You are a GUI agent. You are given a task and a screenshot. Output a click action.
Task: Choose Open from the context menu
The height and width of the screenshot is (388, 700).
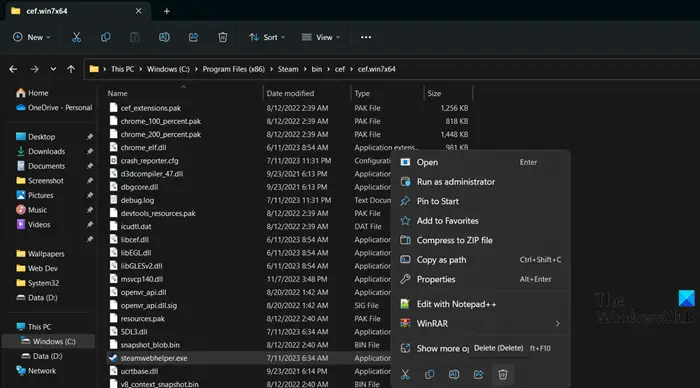coord(480,163)
